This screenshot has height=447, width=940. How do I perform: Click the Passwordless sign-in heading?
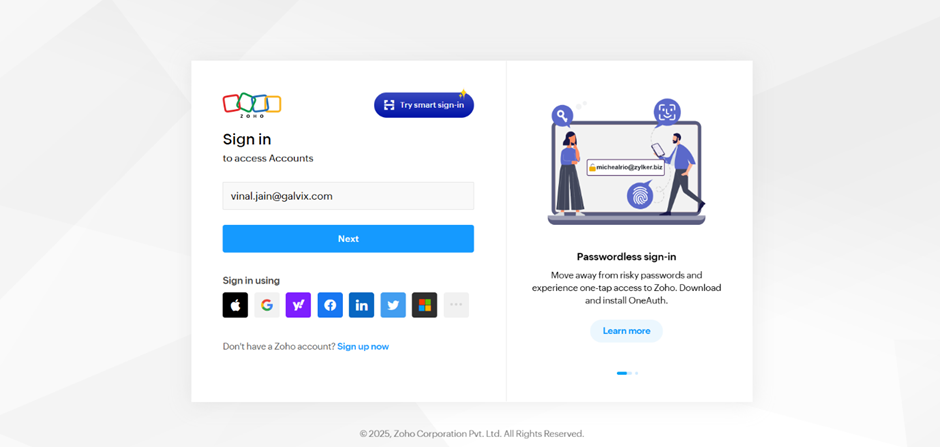[x=626, y=256]
